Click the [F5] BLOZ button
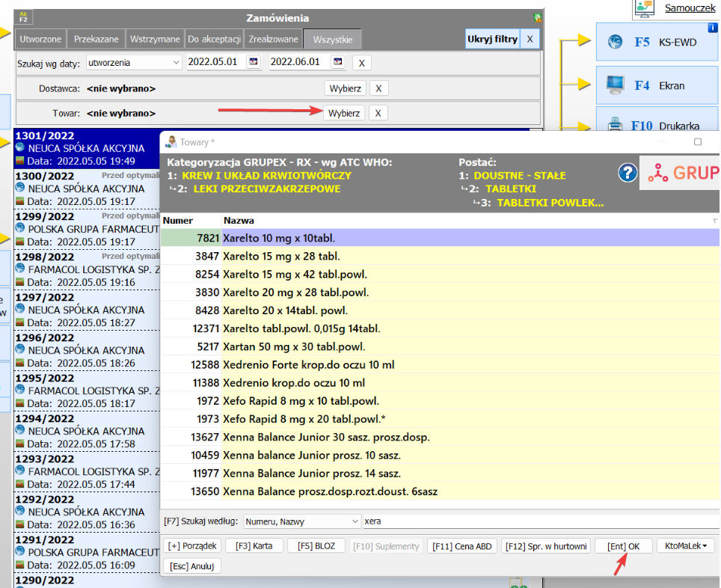This screenshot has height=588, width=721. 316,546
